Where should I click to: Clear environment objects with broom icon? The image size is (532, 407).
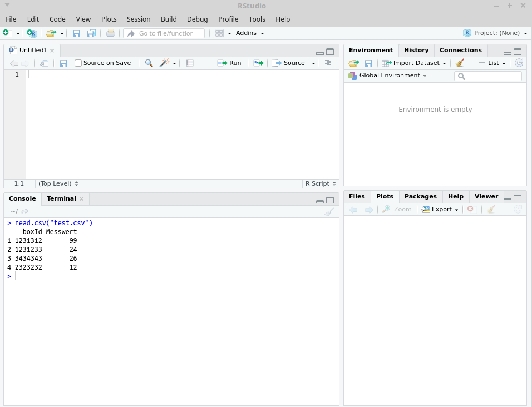460,63
